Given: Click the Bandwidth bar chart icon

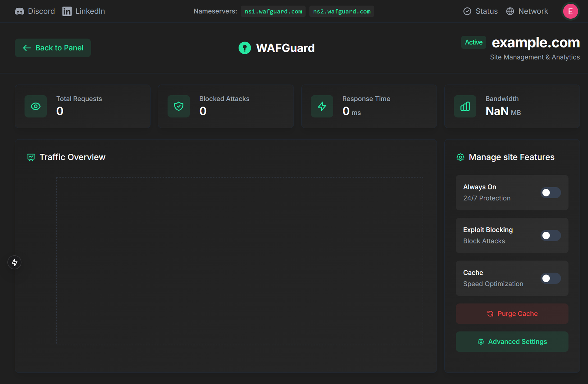Looking at the screenshot, I should tap(465, 106).
